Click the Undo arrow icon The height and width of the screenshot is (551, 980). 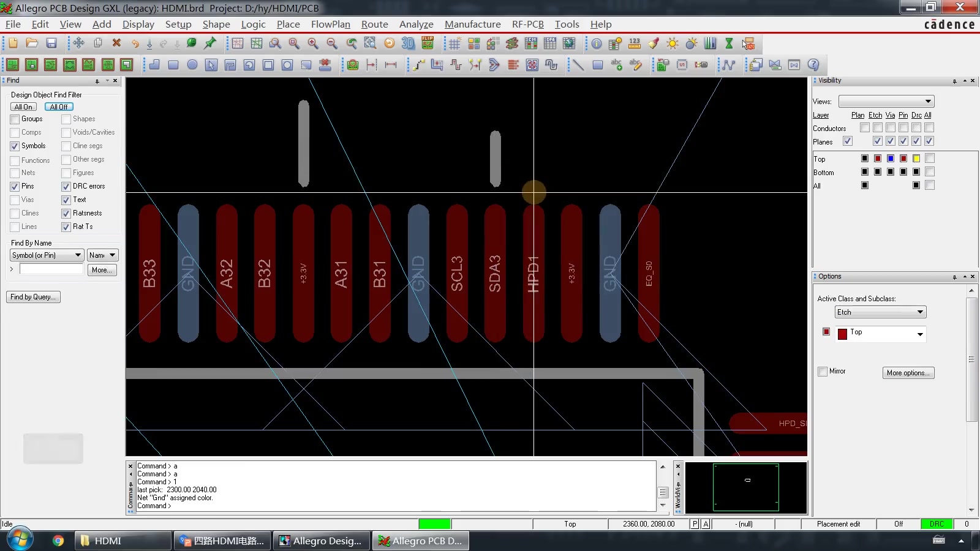coord(135,43)
